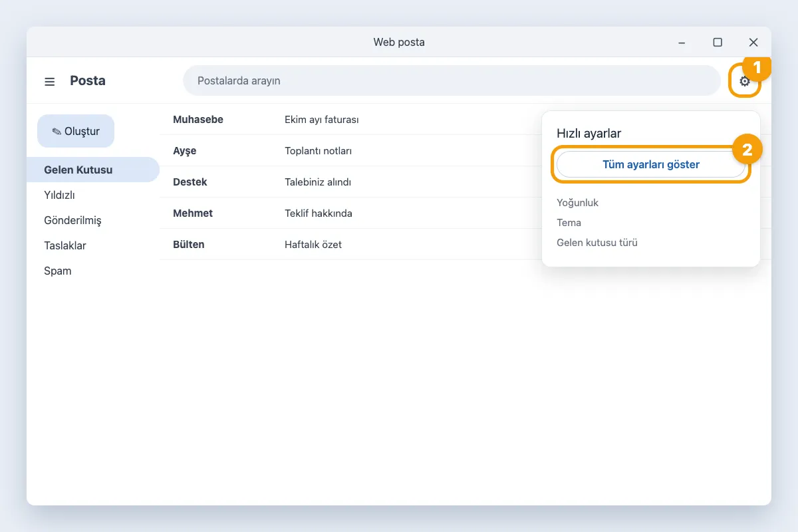Minimize the Web posta window

(x=682, y=43)
